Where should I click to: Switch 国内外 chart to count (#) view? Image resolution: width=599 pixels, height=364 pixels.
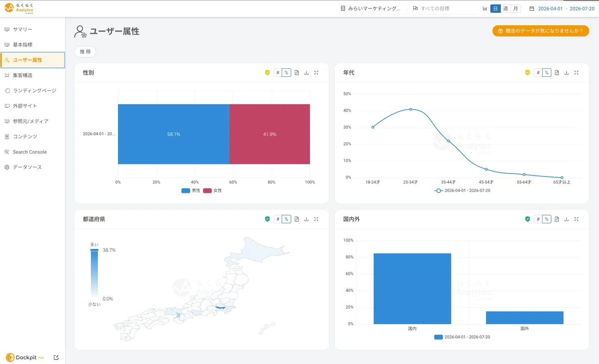coord(538,219)
